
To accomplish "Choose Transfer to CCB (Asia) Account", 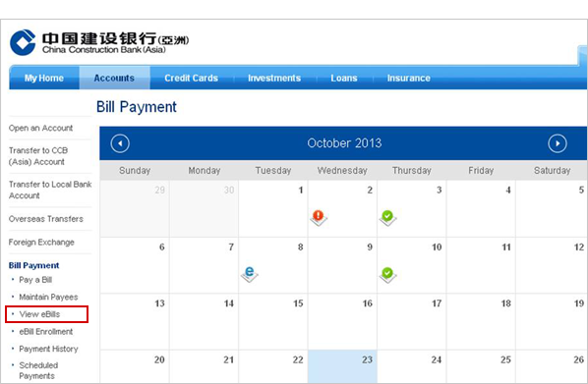I will [38, 156].
